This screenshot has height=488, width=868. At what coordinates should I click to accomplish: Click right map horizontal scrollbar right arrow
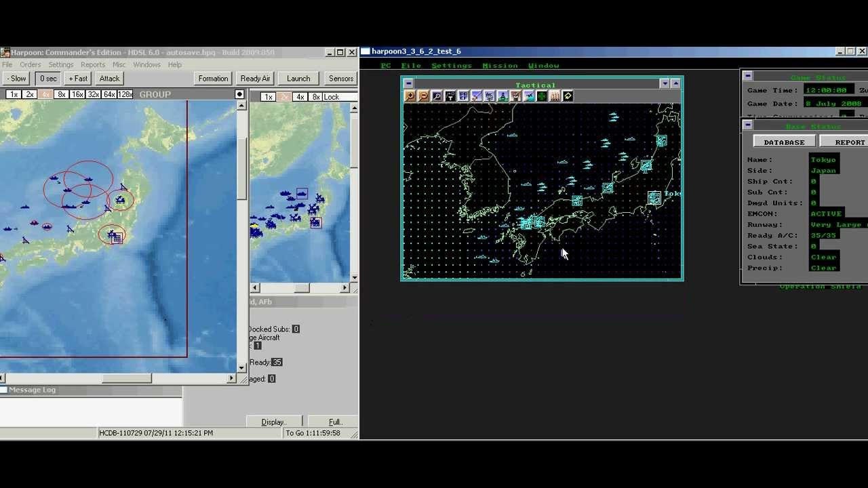coord(344,288)
